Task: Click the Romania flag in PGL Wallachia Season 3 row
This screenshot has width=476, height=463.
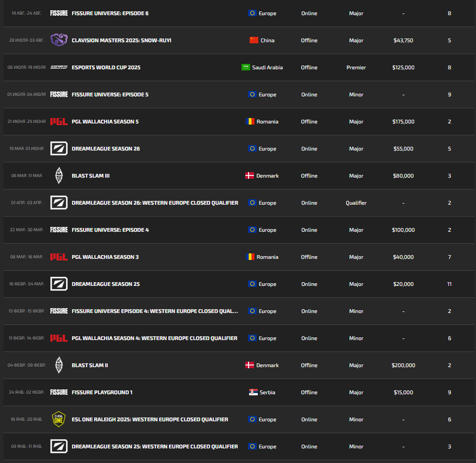Action: [250, 257]
